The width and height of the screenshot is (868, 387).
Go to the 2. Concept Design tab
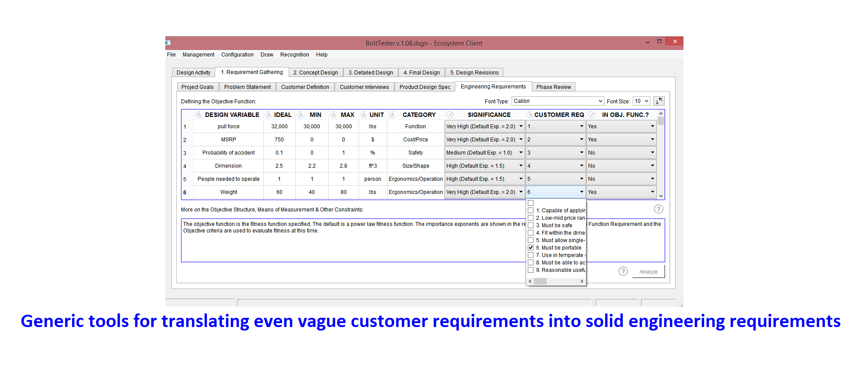(x=315, y=73)
